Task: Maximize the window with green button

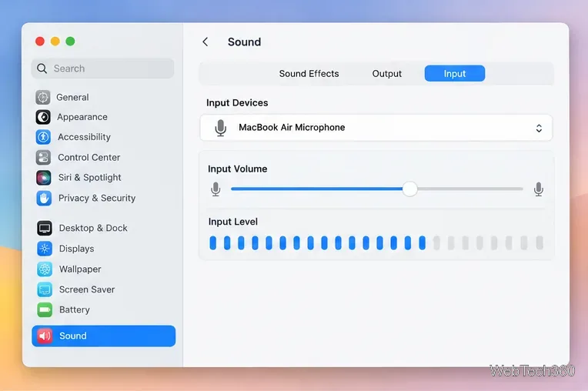Action: point(70,42)
